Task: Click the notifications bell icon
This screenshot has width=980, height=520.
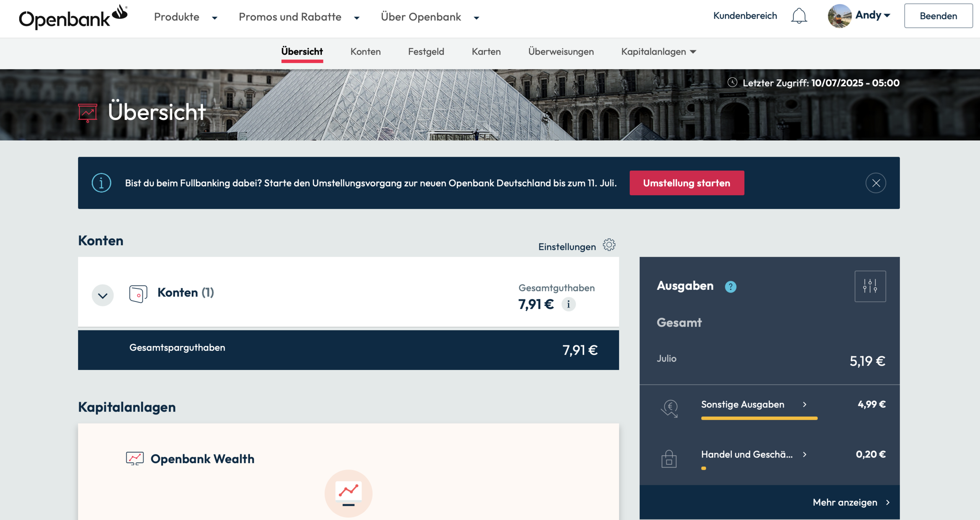Action: click(x=799, y=16)
